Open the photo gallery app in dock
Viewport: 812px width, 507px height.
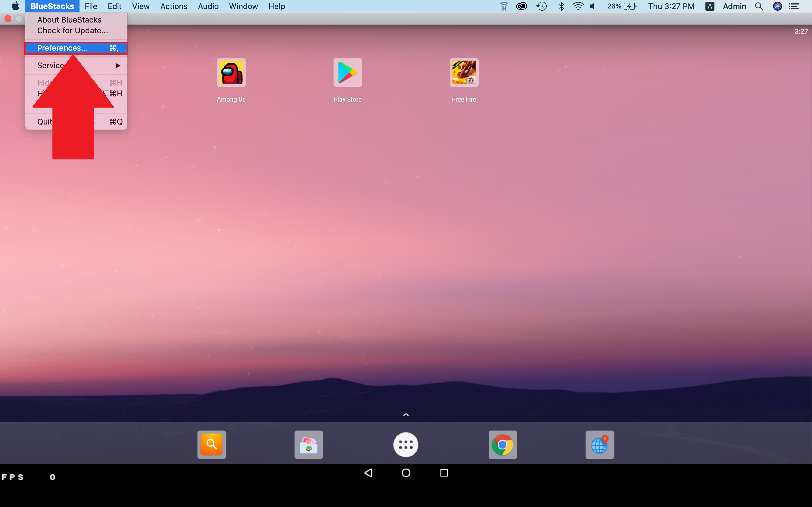pyautogui.click(x=309, y=444)
